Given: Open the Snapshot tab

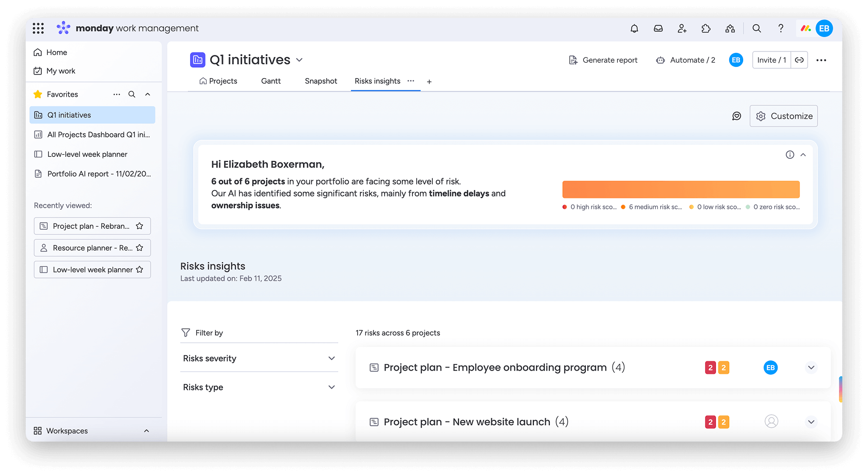Looking at the screenshot, I should (320, 81).
